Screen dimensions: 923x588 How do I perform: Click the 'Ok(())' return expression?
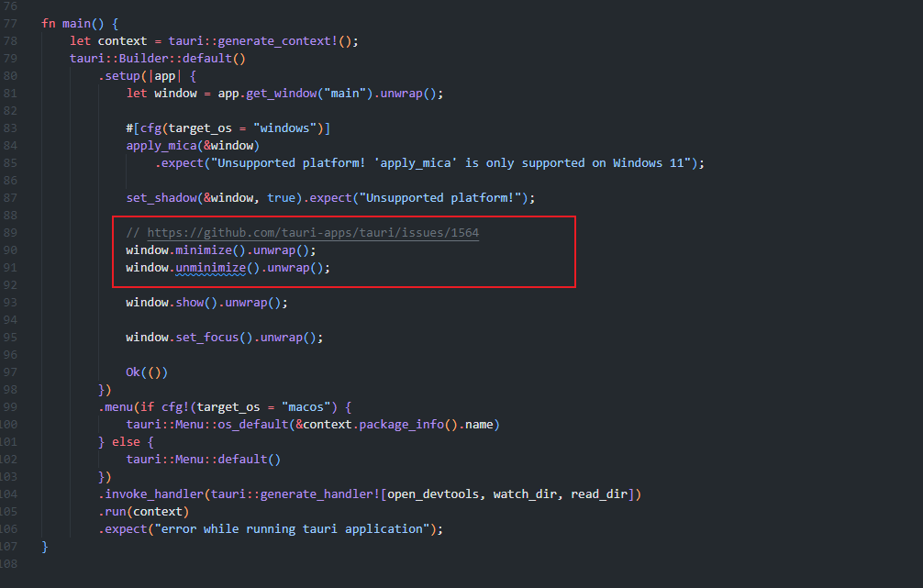point(147,372)
